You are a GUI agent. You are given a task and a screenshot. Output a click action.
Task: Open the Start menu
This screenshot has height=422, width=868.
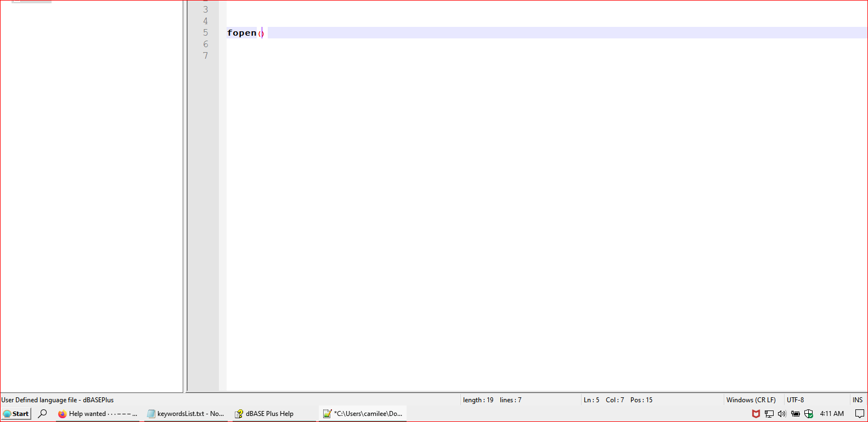[16, 414]
